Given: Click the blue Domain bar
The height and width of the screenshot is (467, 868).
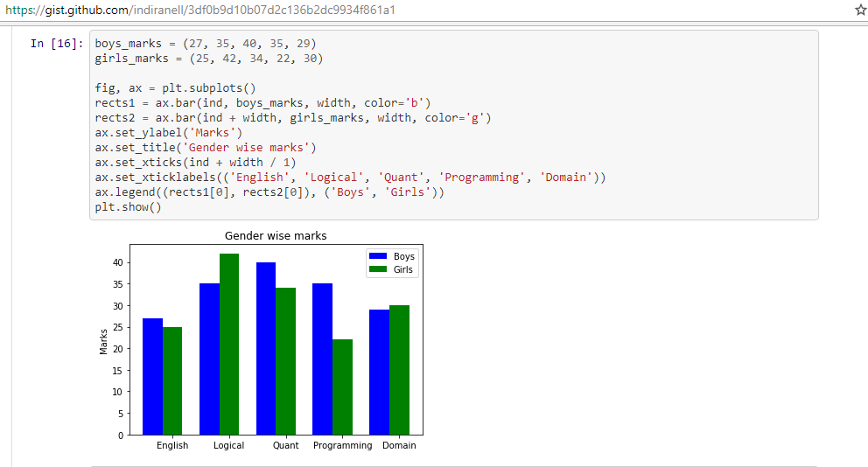Looking at the screenshot, I should (379, 373).
